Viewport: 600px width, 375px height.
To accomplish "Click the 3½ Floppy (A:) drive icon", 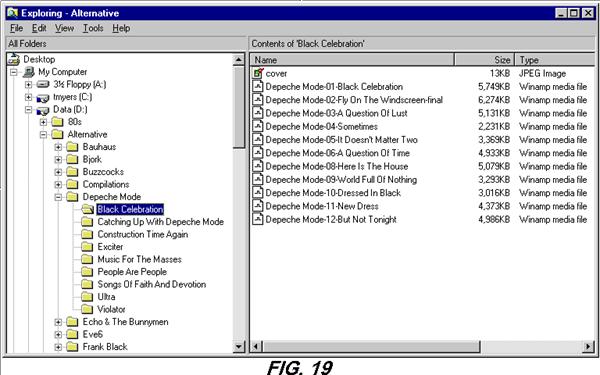I will point(43,84).
